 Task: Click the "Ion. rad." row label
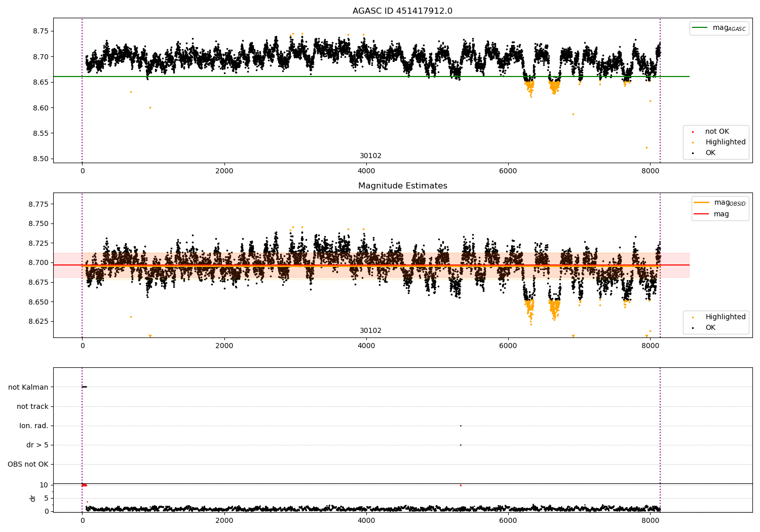pos(34,426)
